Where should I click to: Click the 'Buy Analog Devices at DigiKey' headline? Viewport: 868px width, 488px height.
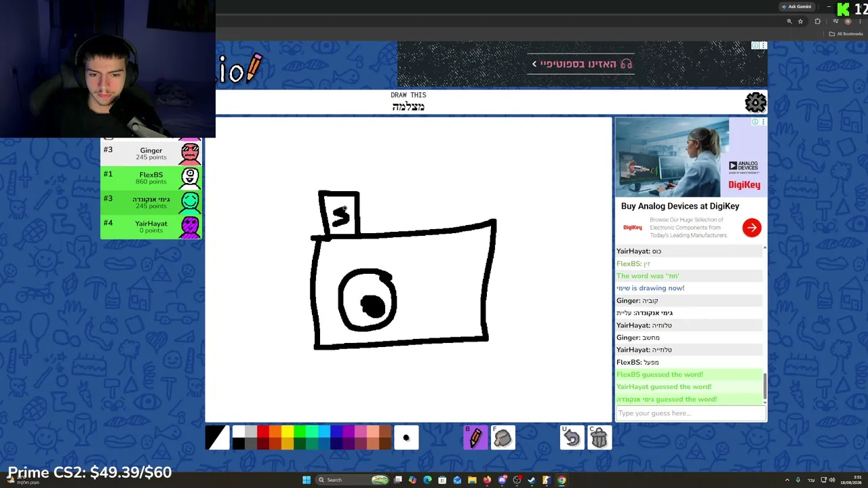680,206
